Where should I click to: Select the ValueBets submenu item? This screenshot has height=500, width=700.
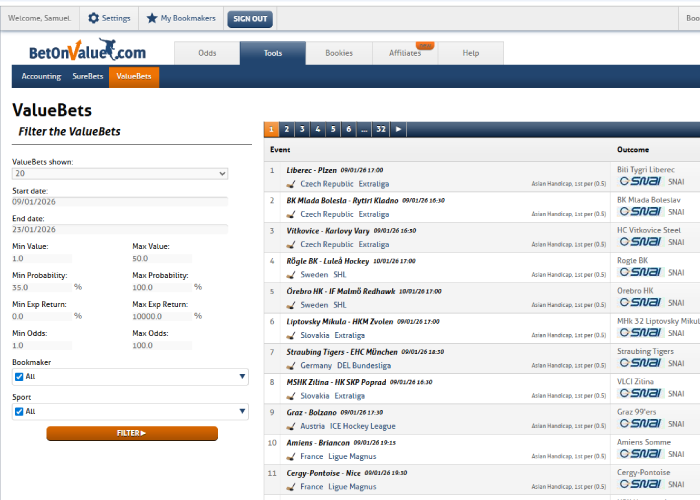(x=134, y=76)
